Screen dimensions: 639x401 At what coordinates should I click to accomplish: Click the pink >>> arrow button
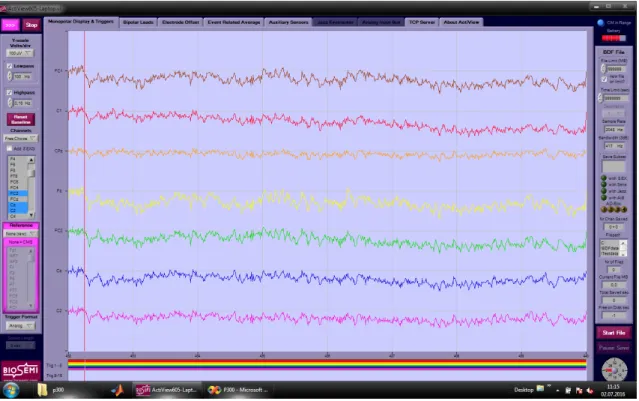click(10, 25)
